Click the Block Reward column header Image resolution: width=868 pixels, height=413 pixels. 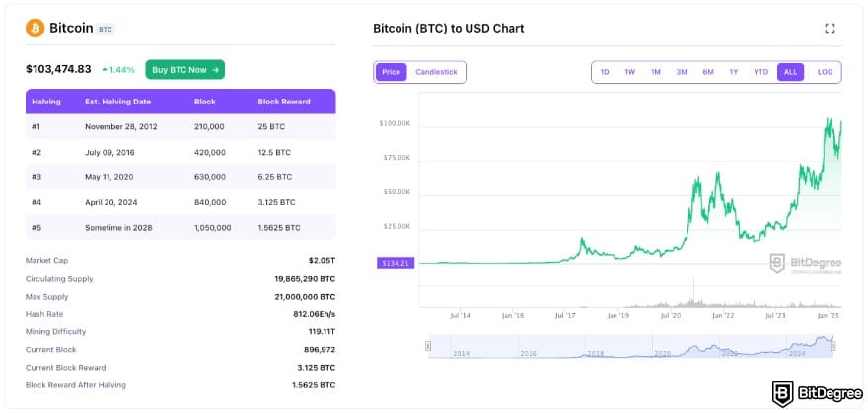coord(284,102)
